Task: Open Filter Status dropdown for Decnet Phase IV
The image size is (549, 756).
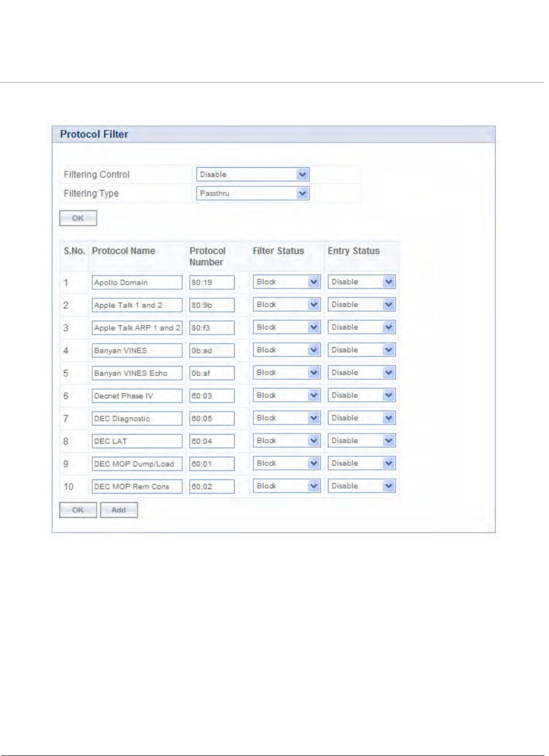Action: tap(287, 395)
